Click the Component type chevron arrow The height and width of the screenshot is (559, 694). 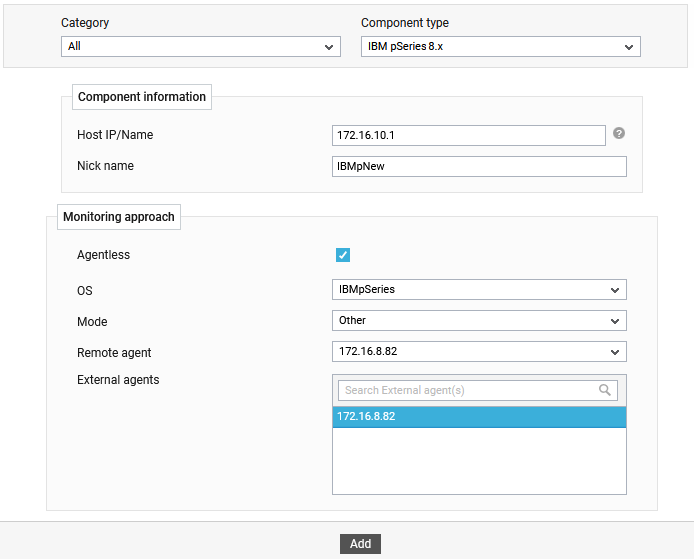coord(628,47)
